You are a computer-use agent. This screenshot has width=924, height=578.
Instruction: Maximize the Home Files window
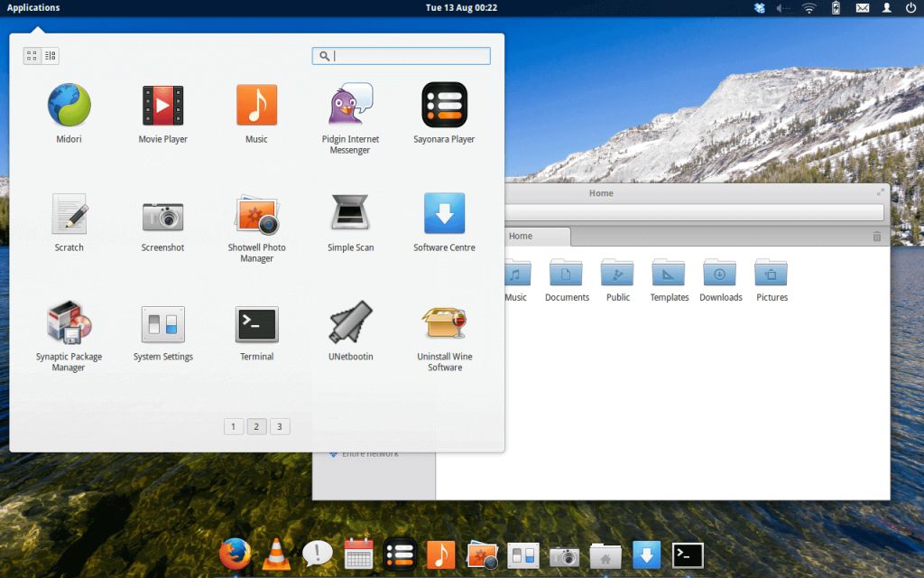point(880,192)
